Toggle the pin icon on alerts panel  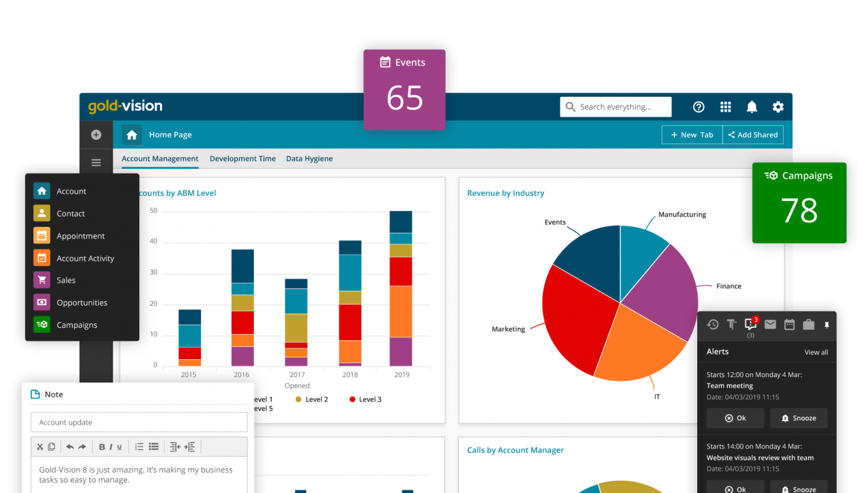[827, 325]
